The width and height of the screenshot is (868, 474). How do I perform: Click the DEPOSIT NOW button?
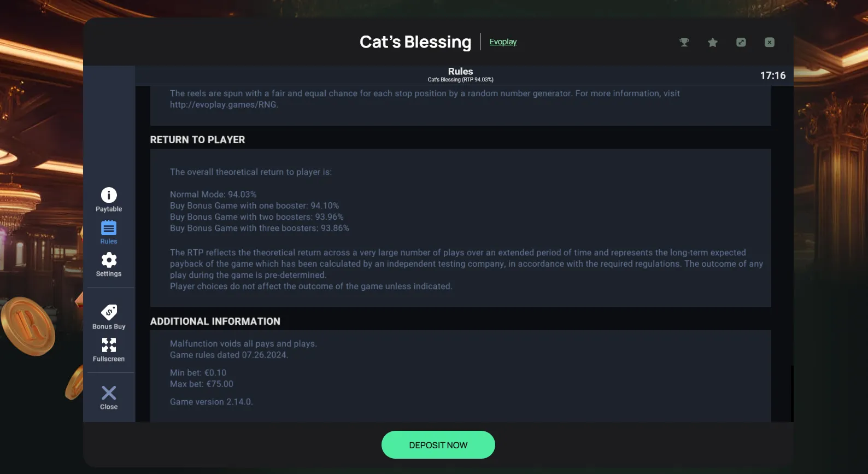[438, 445]
